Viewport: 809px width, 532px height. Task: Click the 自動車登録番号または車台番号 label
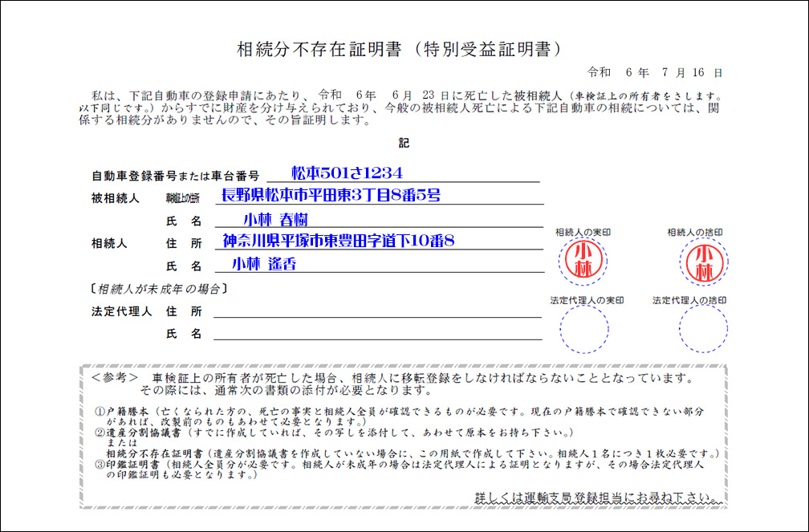pos(175,175)
